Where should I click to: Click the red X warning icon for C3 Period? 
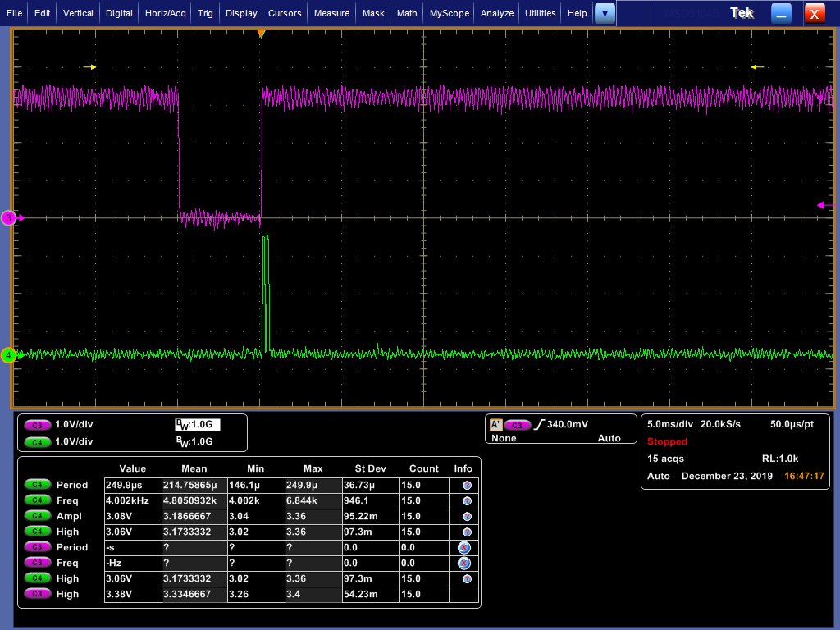point(464,547)
